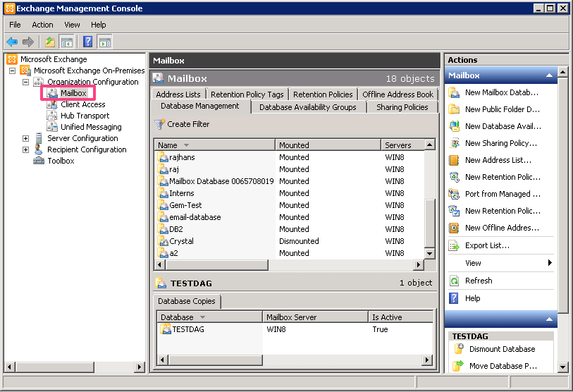Click the Move Database Path icon
573x392 pixels.
(459, 366)
